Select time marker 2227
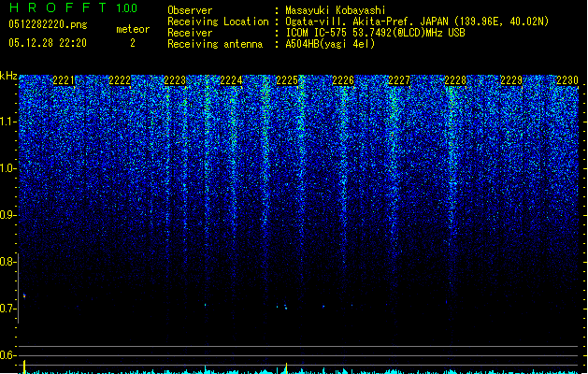The width and height of the screenshot is (588, 374). [399, 80]
